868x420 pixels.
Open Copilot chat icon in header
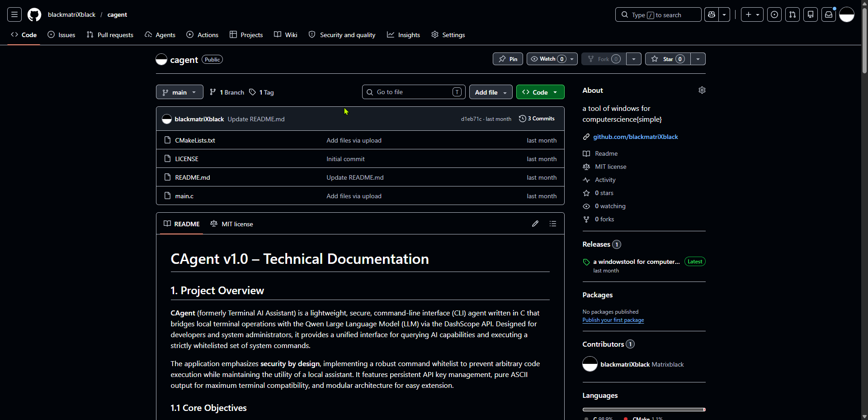712,14
